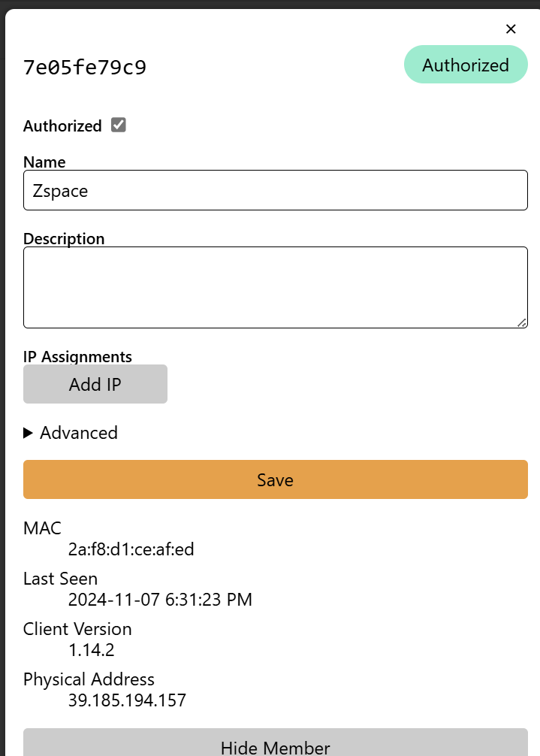
Task: Select the member ID 7e05fe79c9
Action: tap(85, 68)
